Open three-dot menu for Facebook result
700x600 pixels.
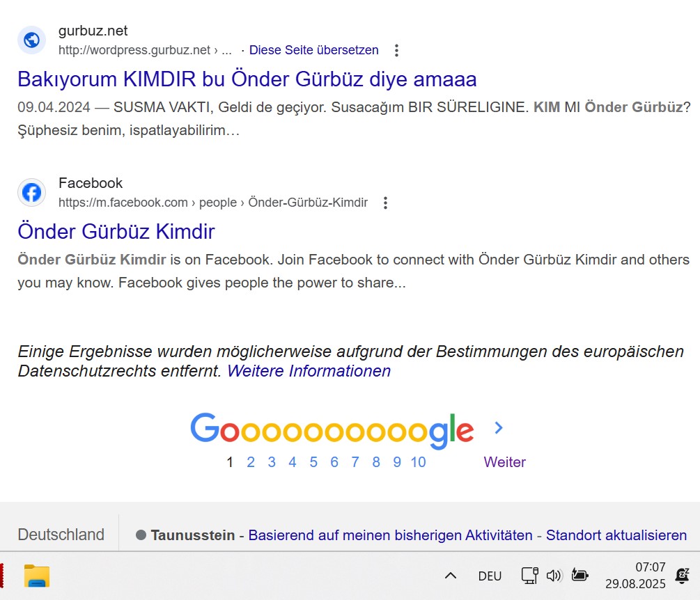tap(385, 203)
